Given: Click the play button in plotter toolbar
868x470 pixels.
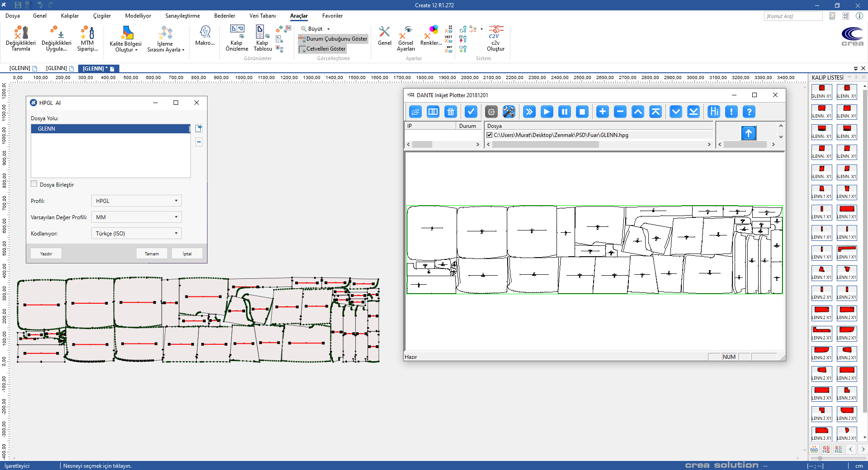Looking at the screenshot, I should click(547, 112).
